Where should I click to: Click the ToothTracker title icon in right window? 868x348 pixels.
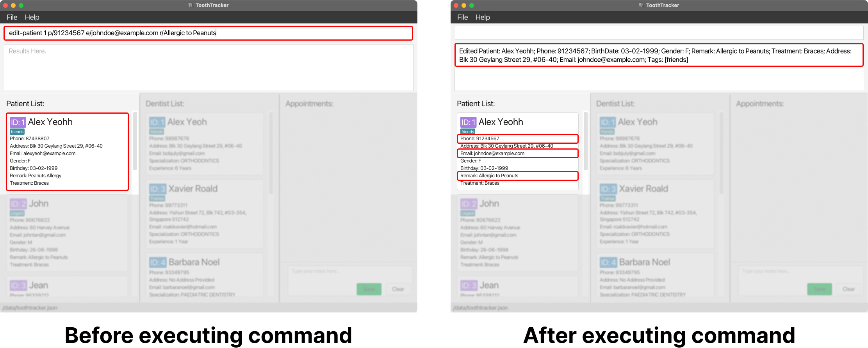(x=641, y=5)
